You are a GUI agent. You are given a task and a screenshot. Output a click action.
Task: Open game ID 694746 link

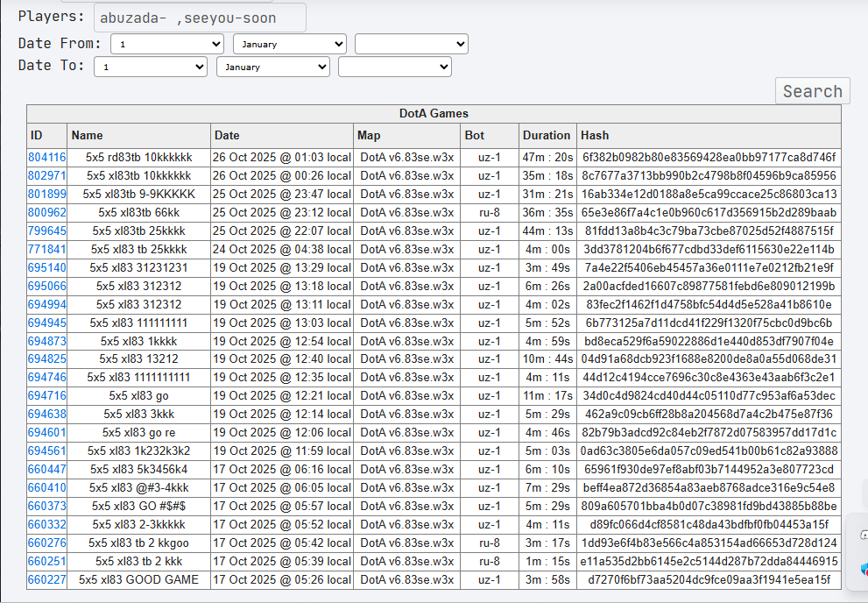click(47, 377)
